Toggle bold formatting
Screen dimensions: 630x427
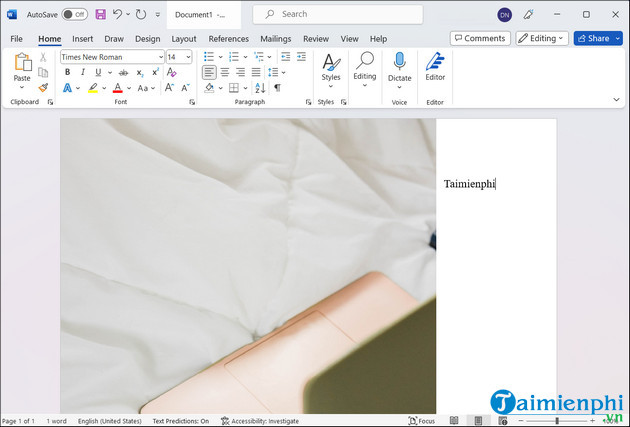click(68, 72)
